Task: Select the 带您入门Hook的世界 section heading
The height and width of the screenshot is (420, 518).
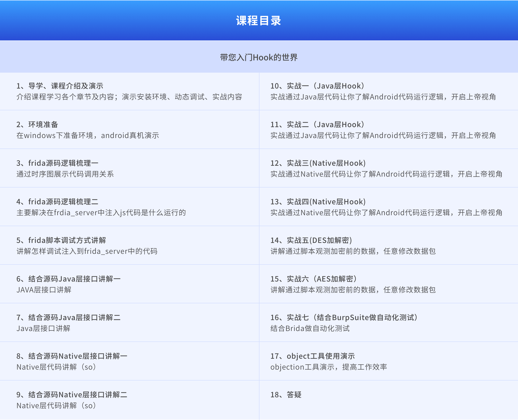Action: (x=259, y=57)
